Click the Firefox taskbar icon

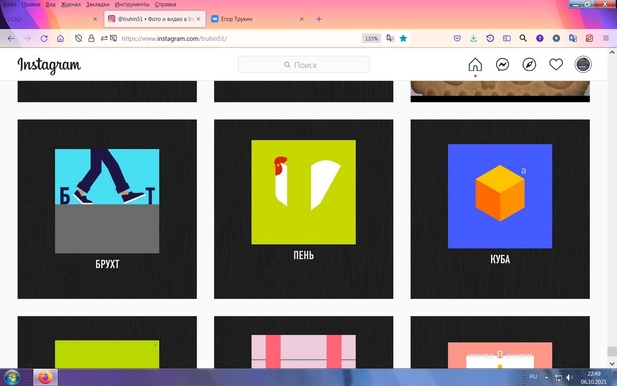coord(45,378)
